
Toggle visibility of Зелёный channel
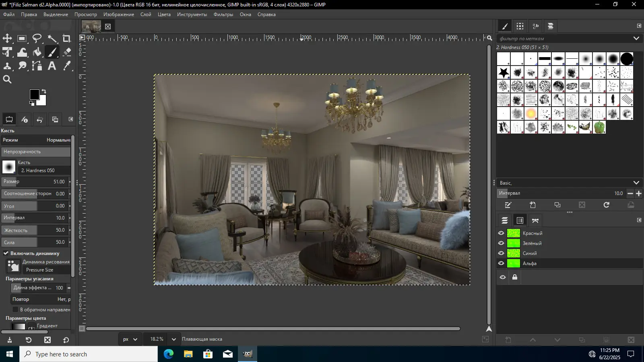pyautogui.click(x=501, y=243)
